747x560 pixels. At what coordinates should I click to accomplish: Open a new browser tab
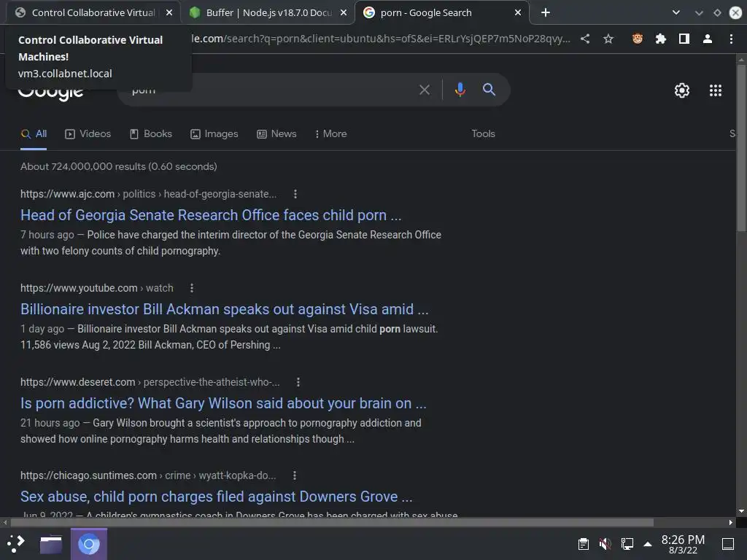coord(546,13)
